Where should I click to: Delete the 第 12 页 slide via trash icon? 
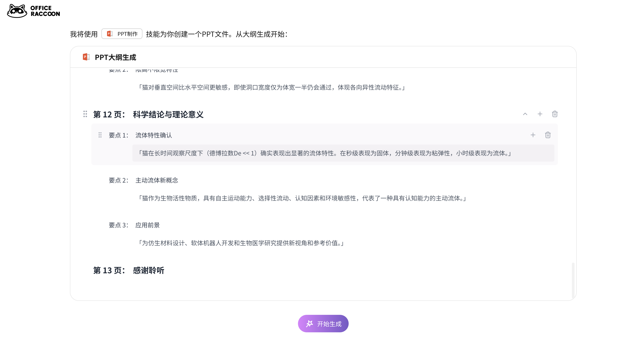point(554,114)
